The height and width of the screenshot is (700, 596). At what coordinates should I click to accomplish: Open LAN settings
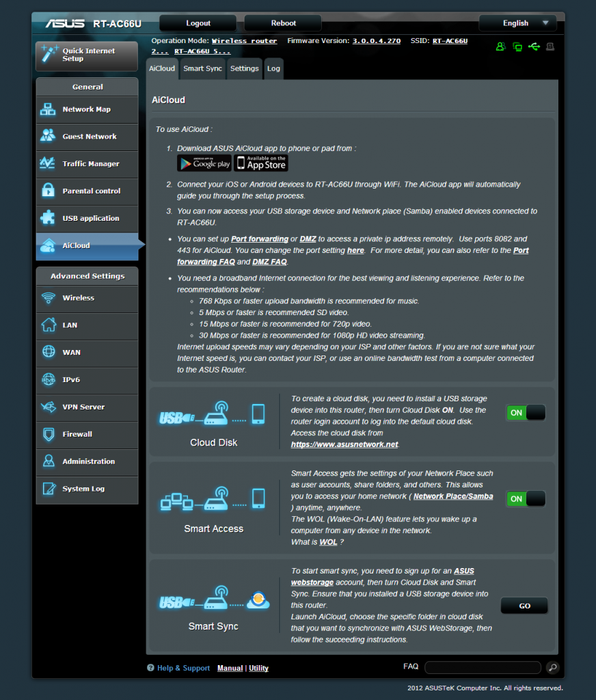pyautogui.click(x=87, y=325)
